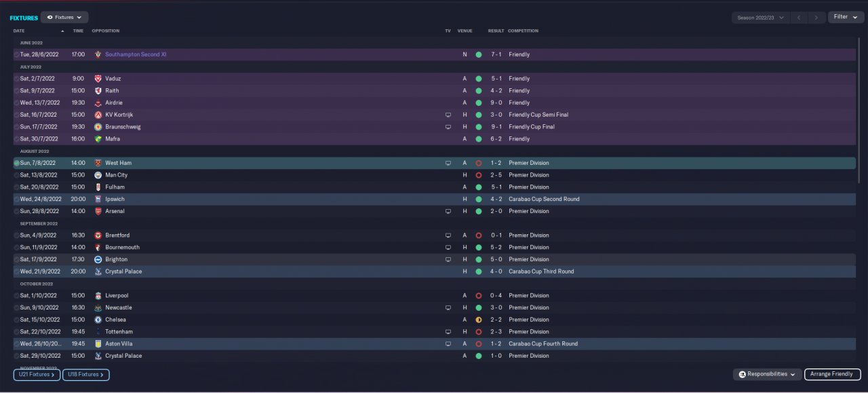Click the TV icon on Brentford row
Screen dimensions: 868x393
pyautogui.click(x=448, y=236)
